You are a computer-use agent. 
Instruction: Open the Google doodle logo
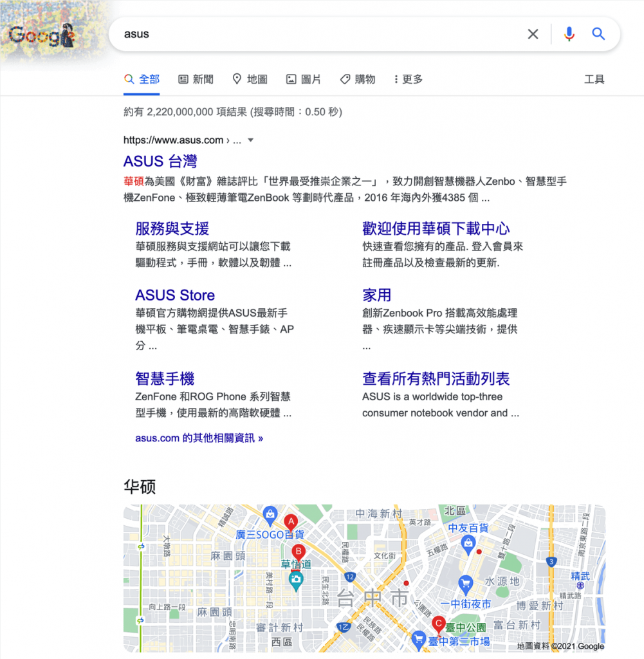pyautogui.click(x=42, y=35)
